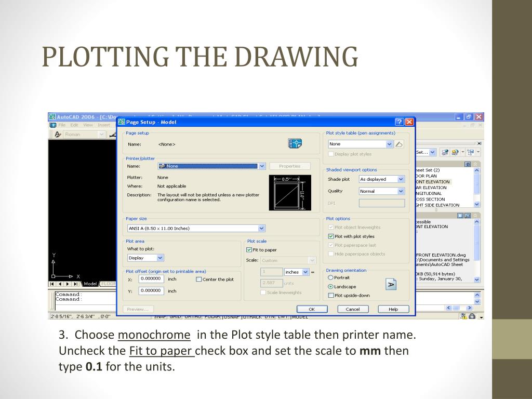Viewport: 532px width, 399px height.
Task: Click Cancel in Page Setup dialog
Action: click(x=353, y=309)
